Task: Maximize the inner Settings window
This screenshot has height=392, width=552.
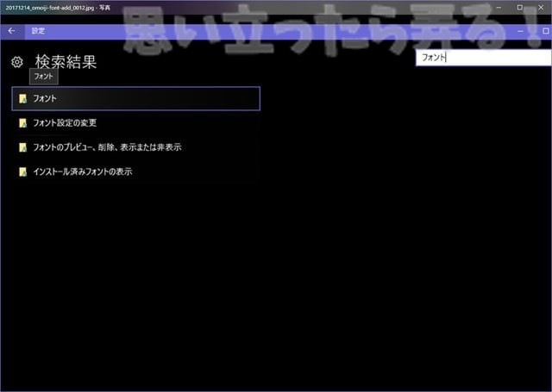Action: (545, 30)
